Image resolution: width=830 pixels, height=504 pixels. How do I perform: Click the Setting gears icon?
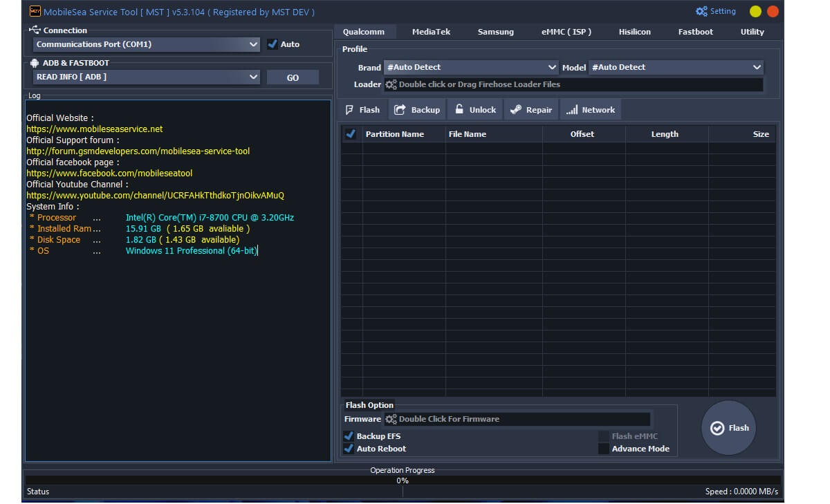click(x=701, y=11)
